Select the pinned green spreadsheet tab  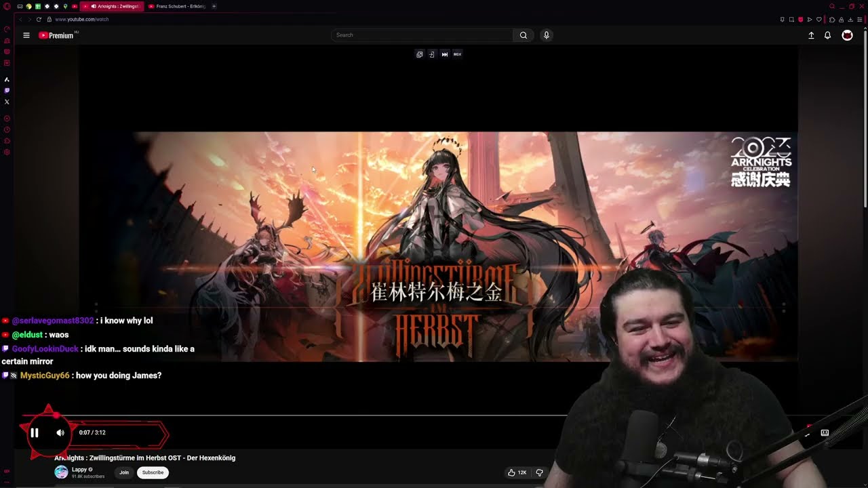[38, 6]
